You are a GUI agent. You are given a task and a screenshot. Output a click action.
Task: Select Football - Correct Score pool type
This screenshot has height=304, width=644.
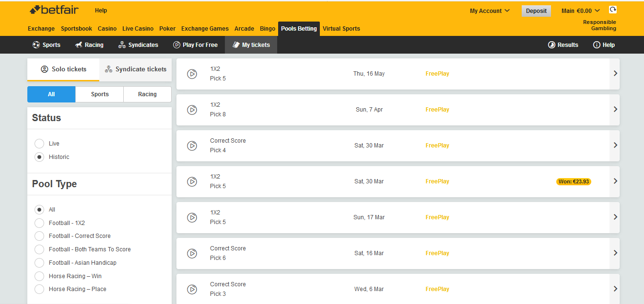[x=39, y=236]
